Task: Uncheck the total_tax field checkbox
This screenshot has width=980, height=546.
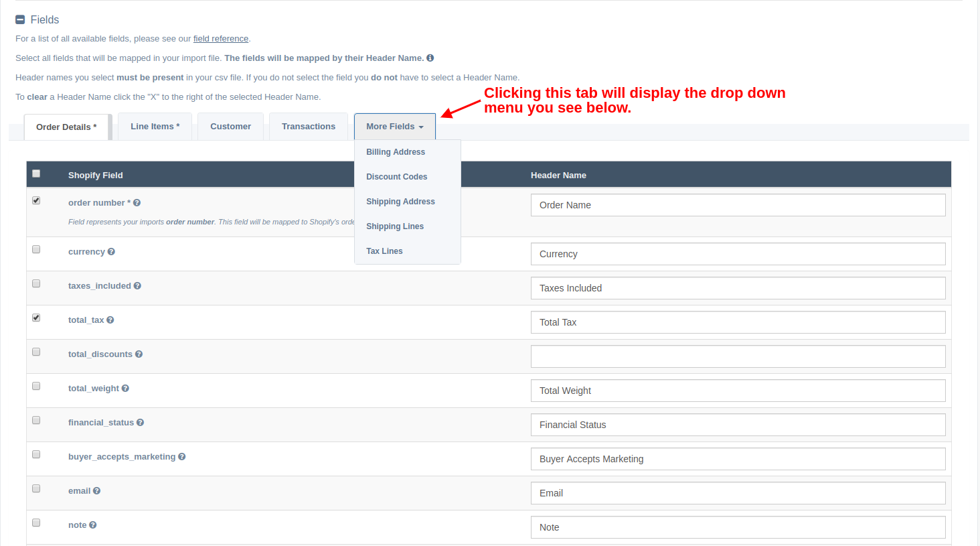Action: (36, 318)
